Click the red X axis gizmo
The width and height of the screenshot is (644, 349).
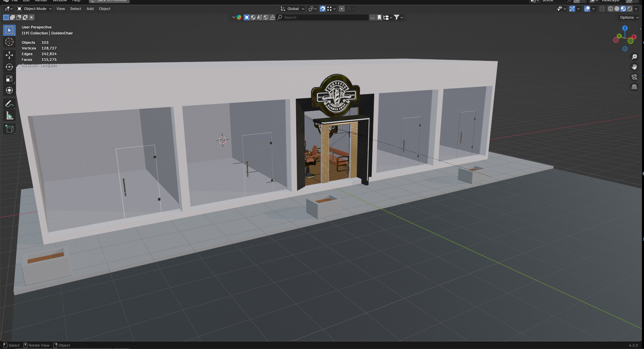[x=634, y=37]
